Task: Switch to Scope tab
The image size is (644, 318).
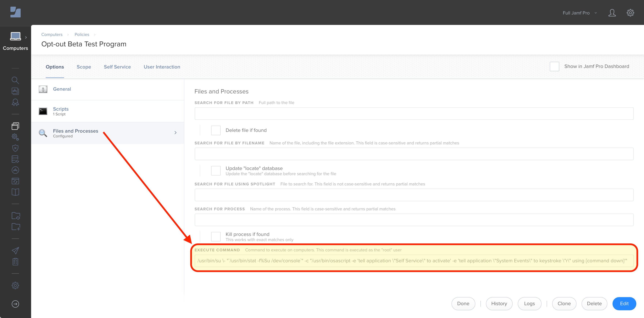Action: pyautogui.click(x=84, y=67)
